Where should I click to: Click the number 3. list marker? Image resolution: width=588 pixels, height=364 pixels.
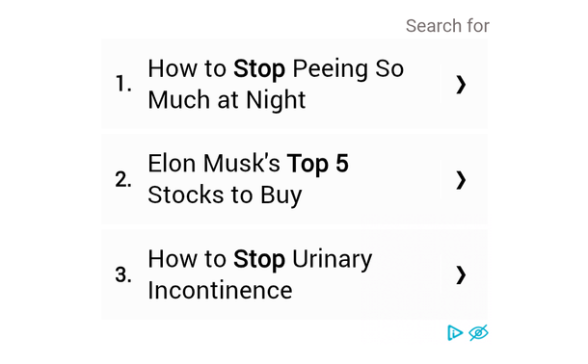[123, 274]
